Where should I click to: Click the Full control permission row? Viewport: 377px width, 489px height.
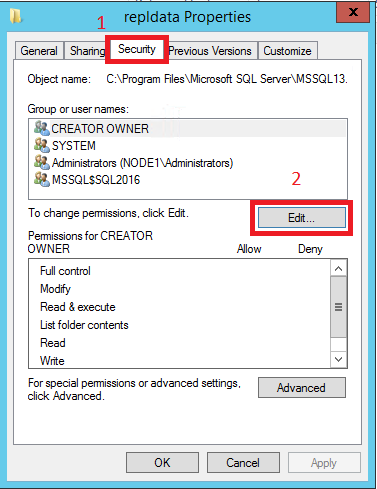click(x=180, y=271)
